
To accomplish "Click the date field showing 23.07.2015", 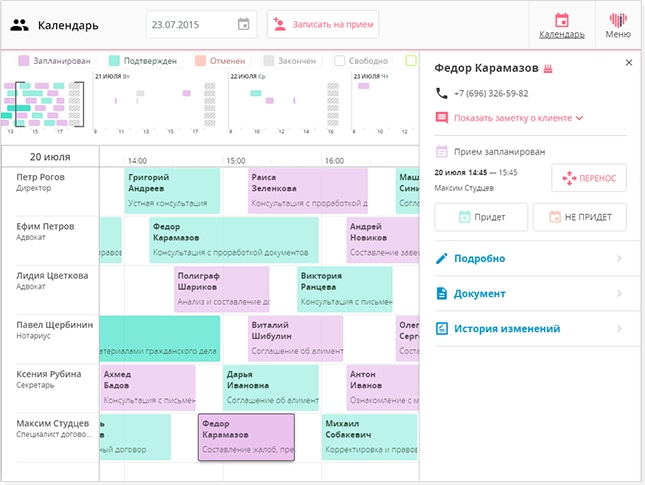I will (190, 25).
